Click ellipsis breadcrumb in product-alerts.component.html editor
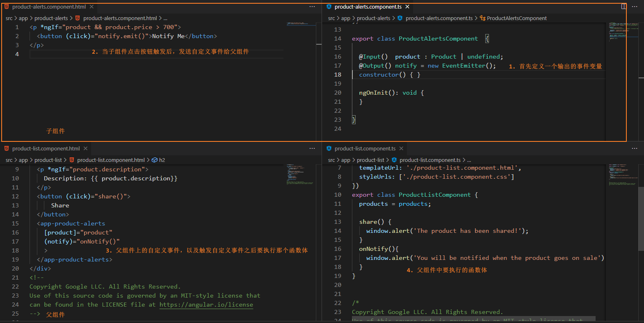 (x=165, y=18)
